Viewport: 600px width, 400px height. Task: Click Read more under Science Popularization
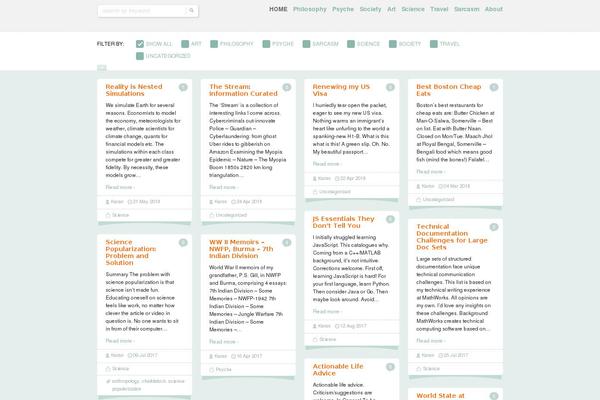(120, 341)
